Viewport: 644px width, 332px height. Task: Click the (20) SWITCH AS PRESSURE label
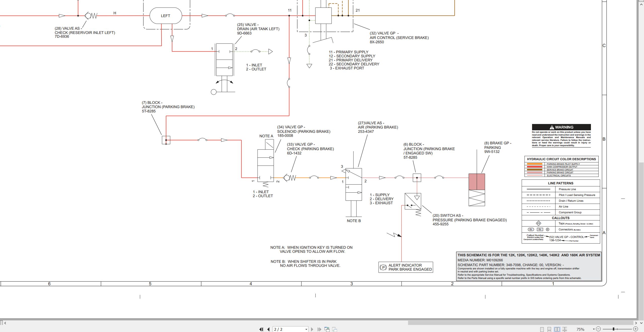pos(470,220)
